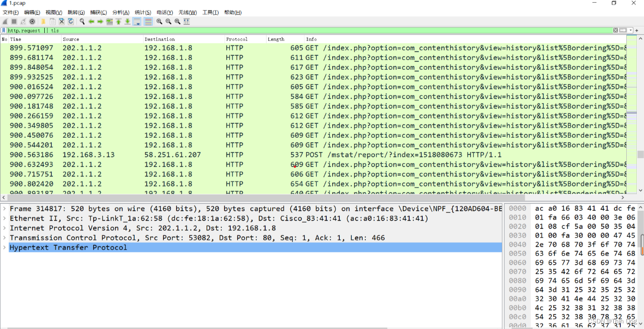Click the start capture shark fin icon

(5, 21)
